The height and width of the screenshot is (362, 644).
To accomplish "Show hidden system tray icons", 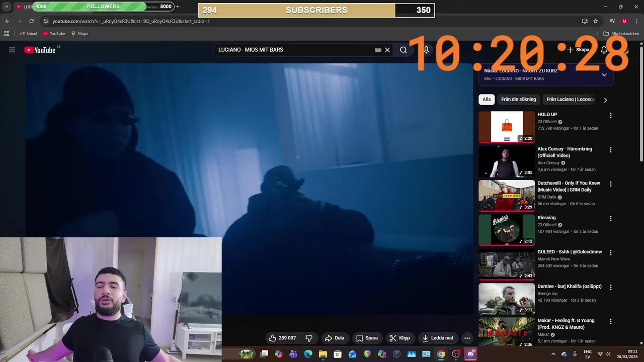I will tap(553, 354).
